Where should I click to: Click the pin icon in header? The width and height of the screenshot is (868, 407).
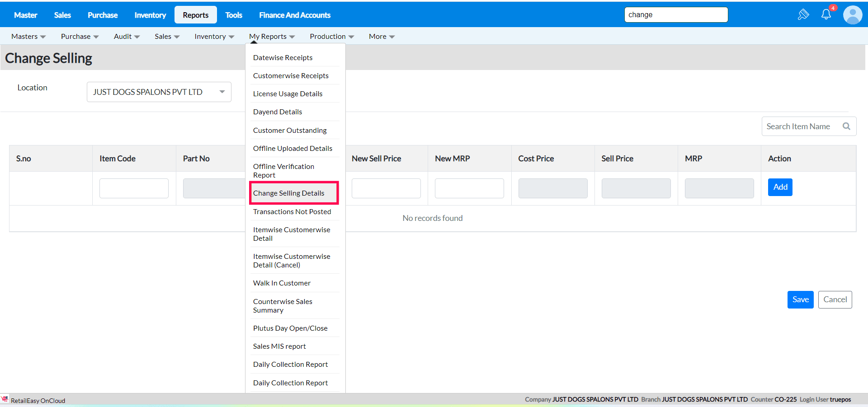coord(803,14)
